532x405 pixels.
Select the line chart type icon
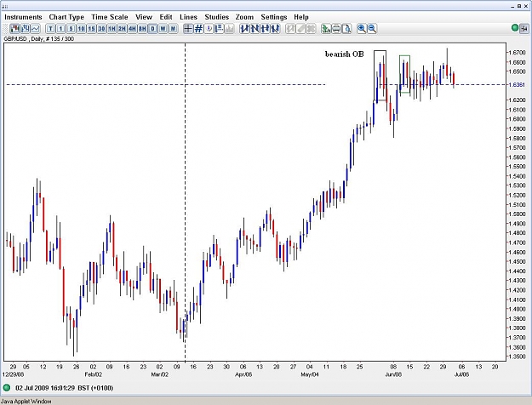(x=35, y=29)
